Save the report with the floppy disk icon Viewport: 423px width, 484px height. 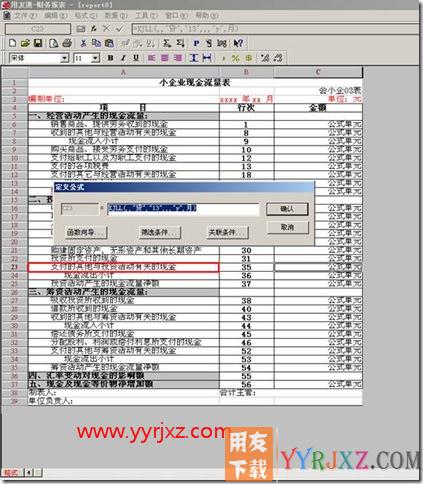click(x=38, y=43)
